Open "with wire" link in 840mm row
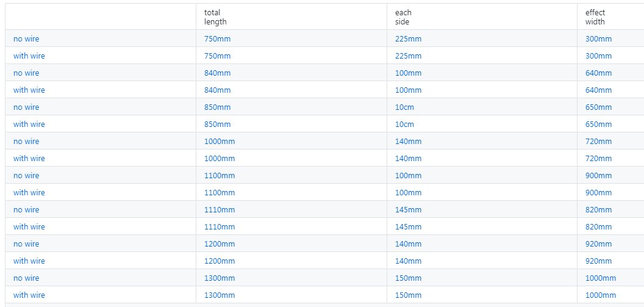The image size is (644, 307). click(x=29, y=90)
